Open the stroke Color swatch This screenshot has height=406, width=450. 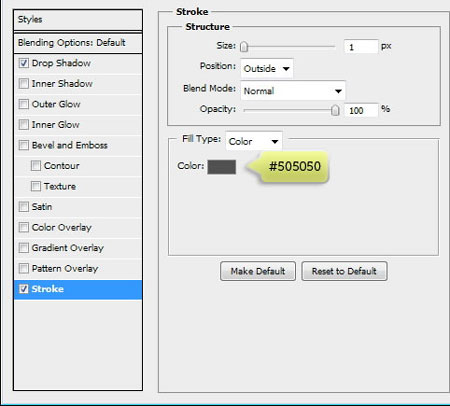(222, 167)
